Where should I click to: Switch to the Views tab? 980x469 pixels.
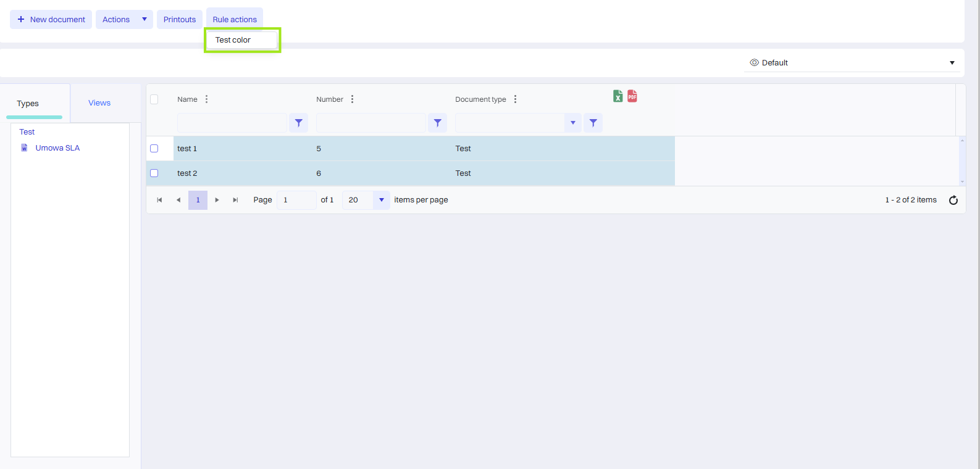click(x=99, y=103)
